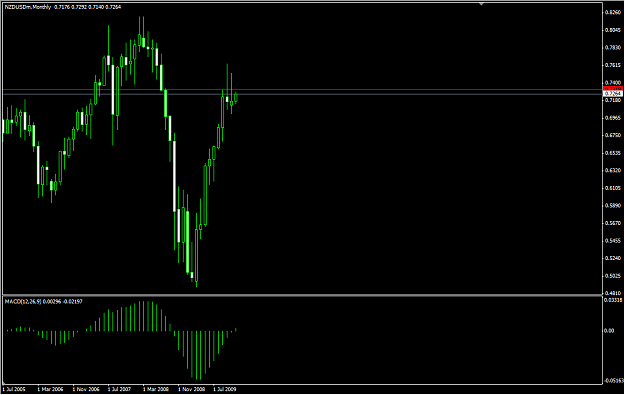Click the MACD scale value -0.05163
The image size is (625, 395).
tap(614, 381)
